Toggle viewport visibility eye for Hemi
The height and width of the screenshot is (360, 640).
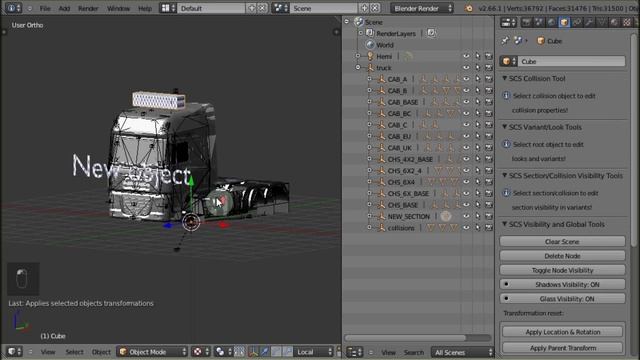click(x=466, y=56)
